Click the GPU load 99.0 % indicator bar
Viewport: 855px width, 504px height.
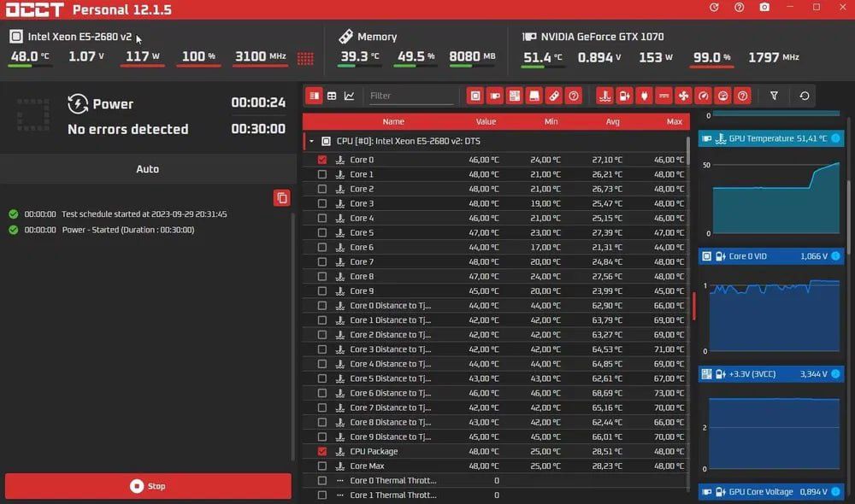(x=711, y=67)
